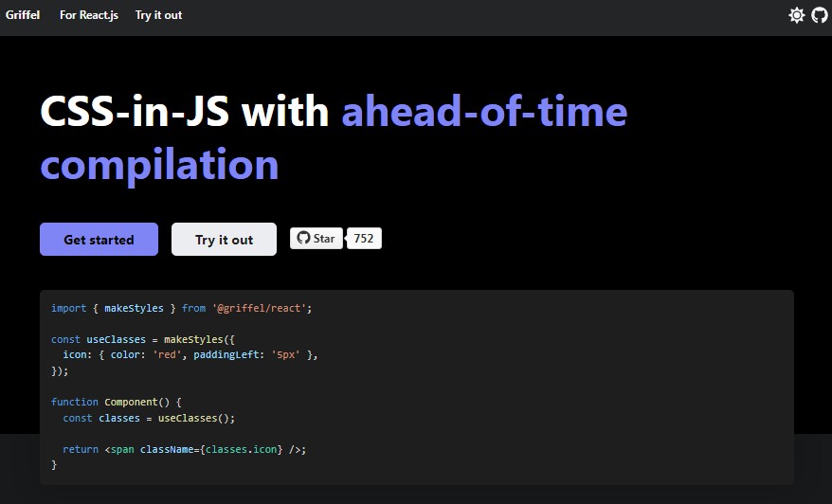Click the 'return <span className=' code line
This screenshot has width=832, height=504.
tap(184, 449)
